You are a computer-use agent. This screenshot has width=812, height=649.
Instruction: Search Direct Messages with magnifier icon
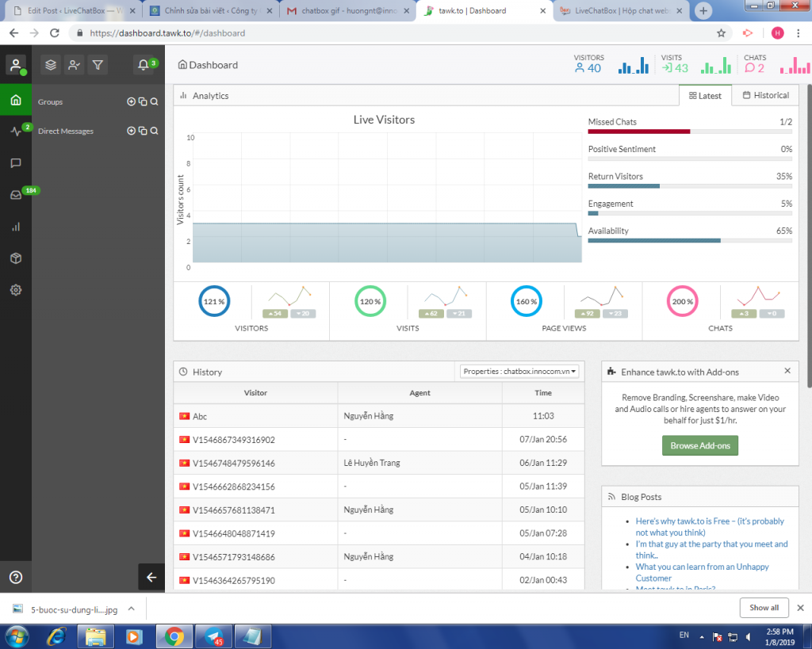[x=154, y=131]
